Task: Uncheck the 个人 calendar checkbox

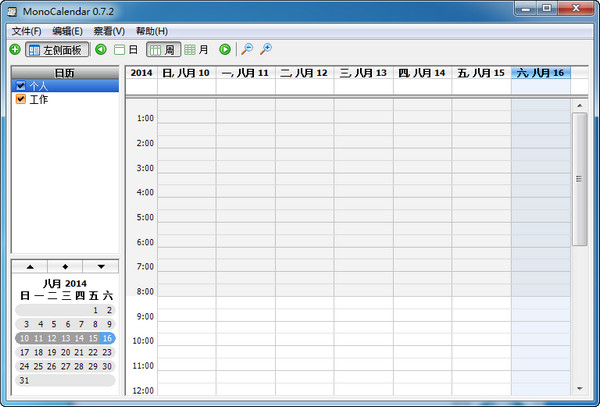Action: point(21,86)
